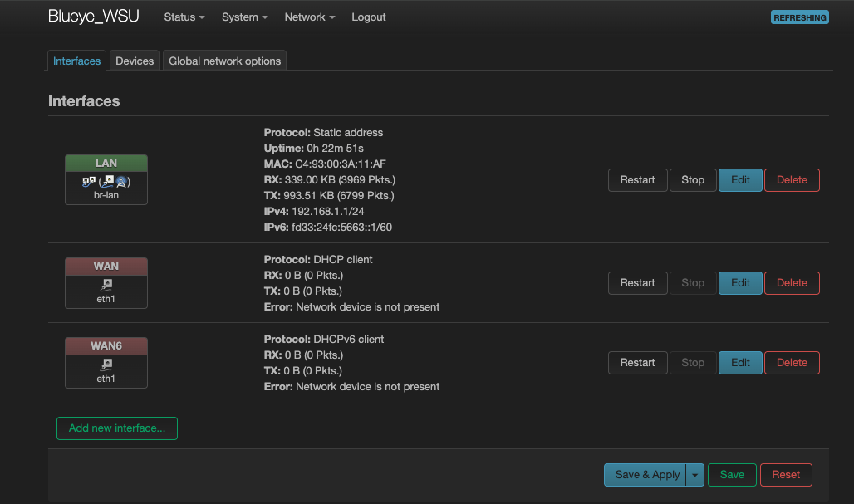The image size is (854, 504).
Task: Click the eth1 device icon under WAN6
Action: [x=106, y=365]
